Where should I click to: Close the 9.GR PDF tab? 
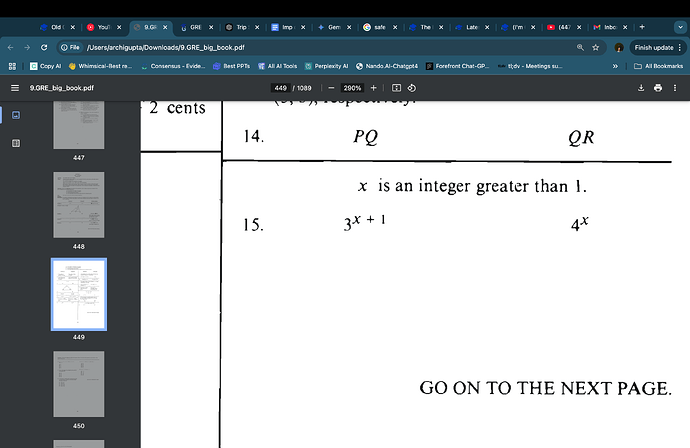(x=165, y=27)
